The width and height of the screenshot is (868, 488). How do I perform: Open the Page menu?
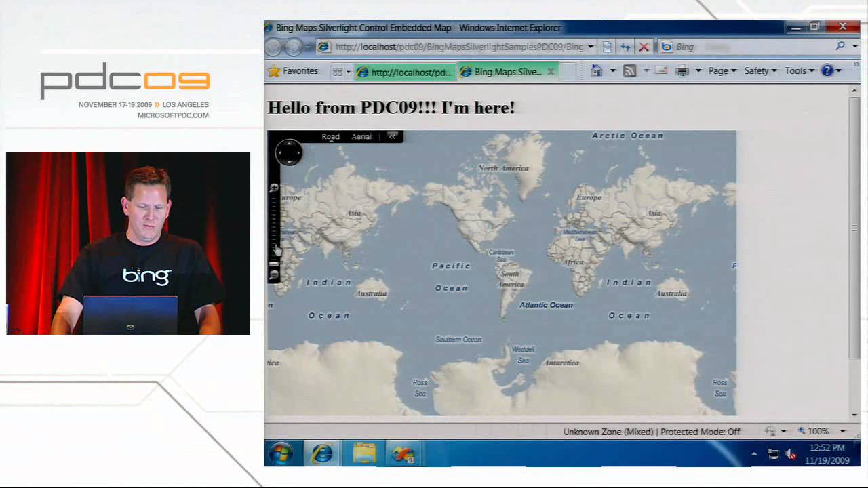(x=722, y=70)
